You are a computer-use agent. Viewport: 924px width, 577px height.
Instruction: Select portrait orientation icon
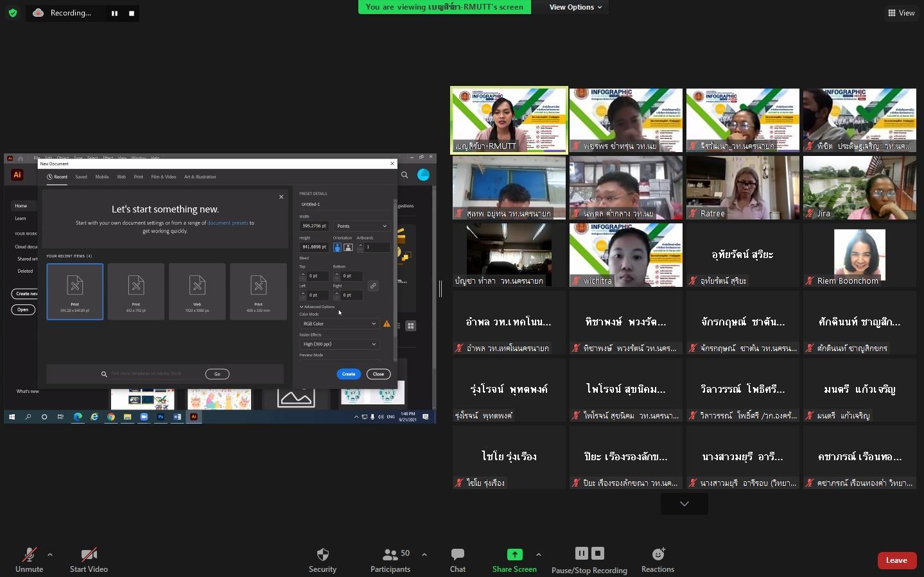[337, 247]
